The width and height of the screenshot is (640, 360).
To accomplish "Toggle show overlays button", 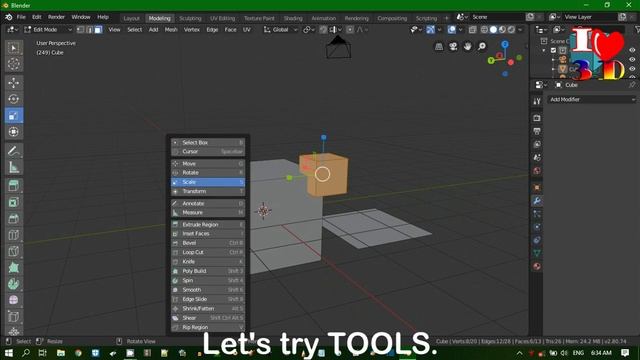I will 451,29.
